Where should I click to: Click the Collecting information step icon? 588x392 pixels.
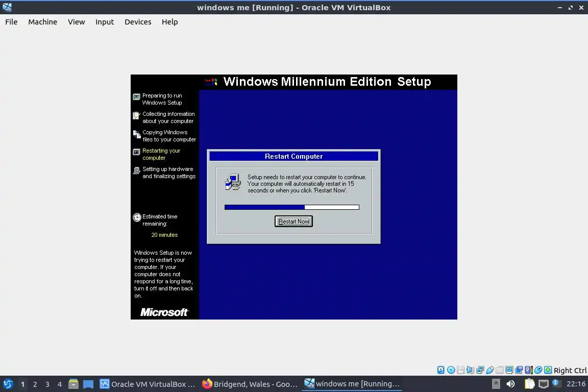(x=136, y=115)
